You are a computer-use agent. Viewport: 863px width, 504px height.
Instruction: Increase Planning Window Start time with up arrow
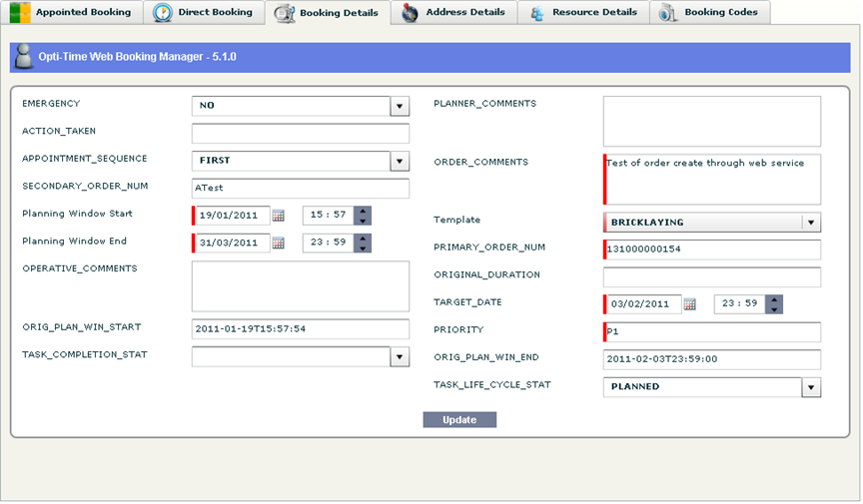pyautogui.click(x=363, y=212)
